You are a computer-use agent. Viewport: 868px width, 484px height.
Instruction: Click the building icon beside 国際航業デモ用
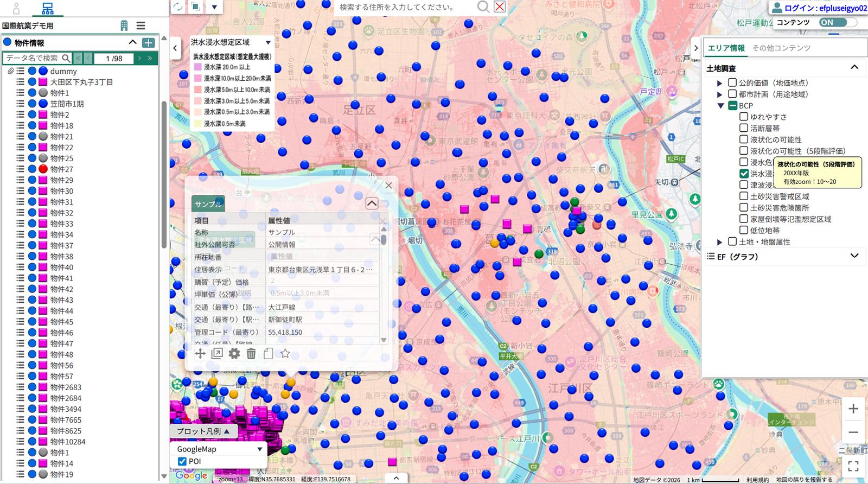(124, 26)
